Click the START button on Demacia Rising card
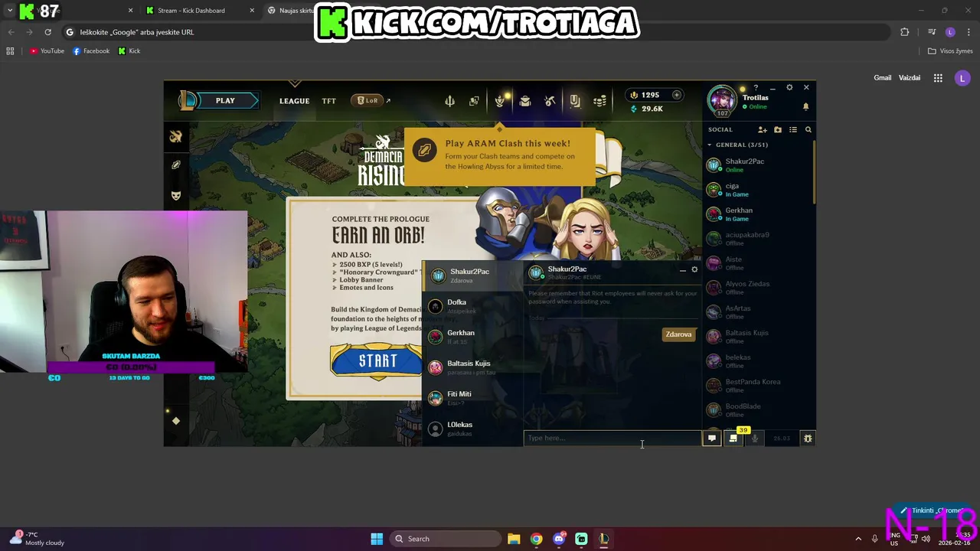Image resolution: width=980 pixels, height=551 pixels. tap(377, 361)
